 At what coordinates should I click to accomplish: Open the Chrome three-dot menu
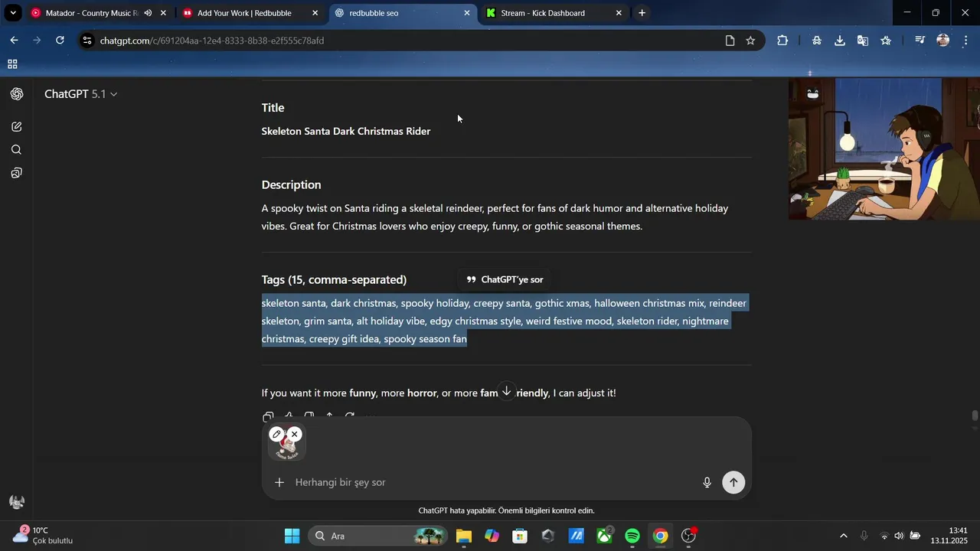[966, 41]
